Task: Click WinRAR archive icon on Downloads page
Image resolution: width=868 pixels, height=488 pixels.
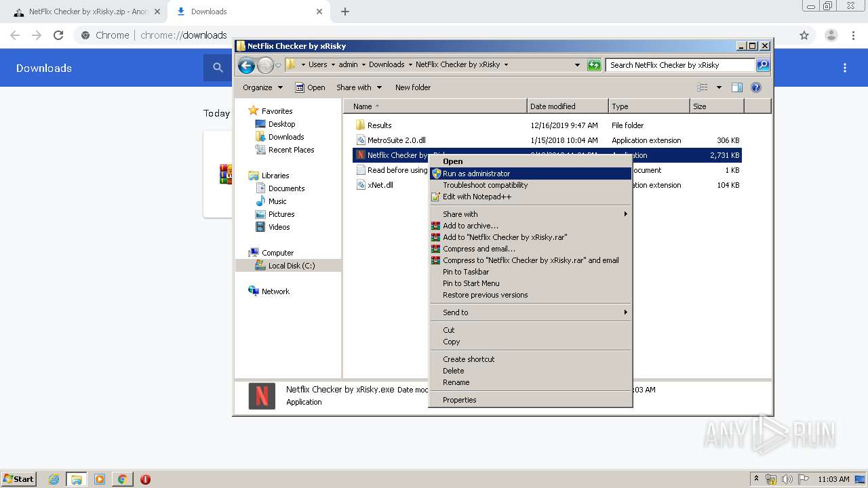Action: (225, 174)
